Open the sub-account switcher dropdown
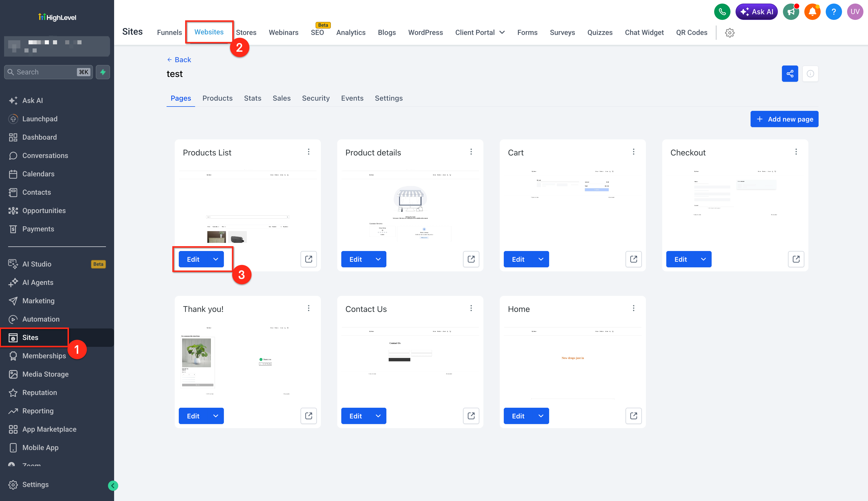Screen dimensions: 868x501 pyautogui.click(x=57, y=46)
